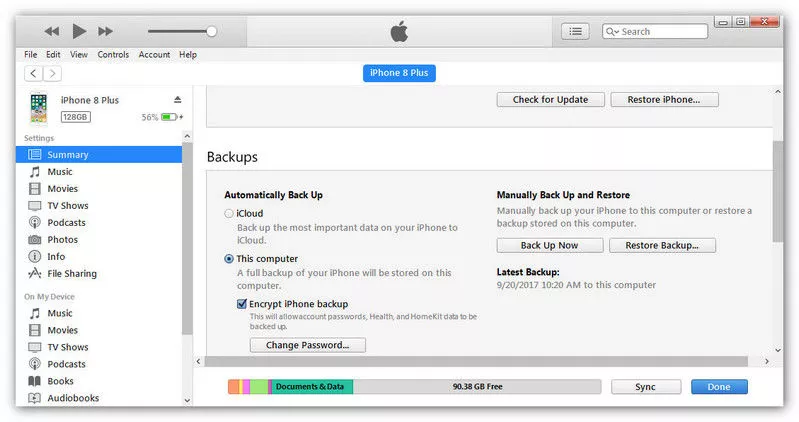799x422 pixels.
Task: Select the This computer radio option
Action: tap(229, 259)
